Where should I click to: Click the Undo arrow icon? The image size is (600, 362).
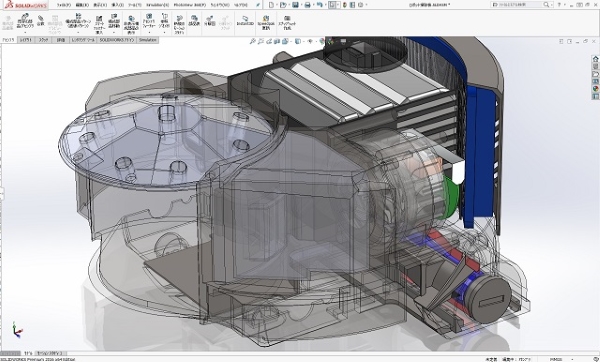pos(319,5)
